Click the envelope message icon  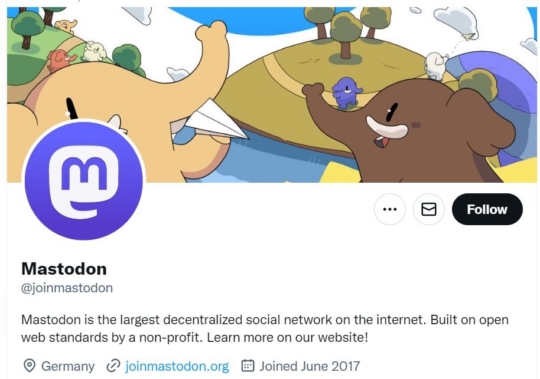(x=429, y=209)
